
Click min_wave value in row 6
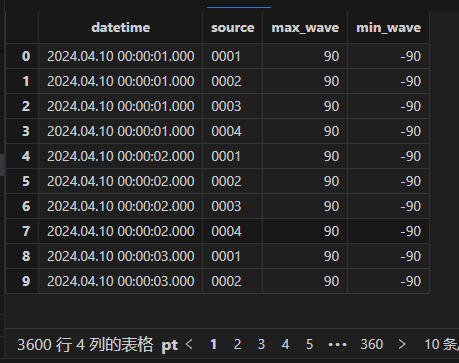[388, 206]
